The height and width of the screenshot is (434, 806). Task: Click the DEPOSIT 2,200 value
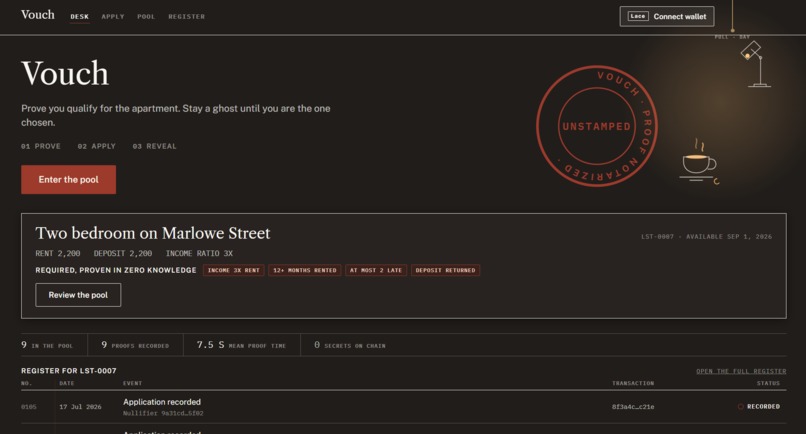123,254
